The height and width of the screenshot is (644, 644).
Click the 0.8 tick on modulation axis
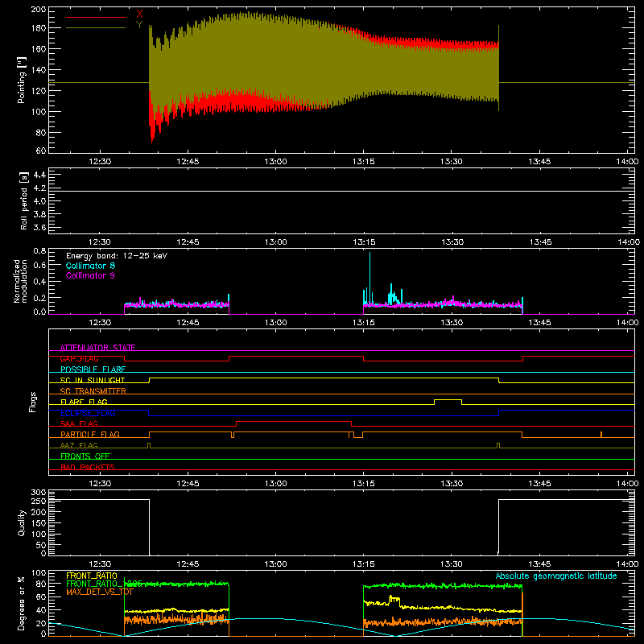pyautogui.click(x=39, y=250)
